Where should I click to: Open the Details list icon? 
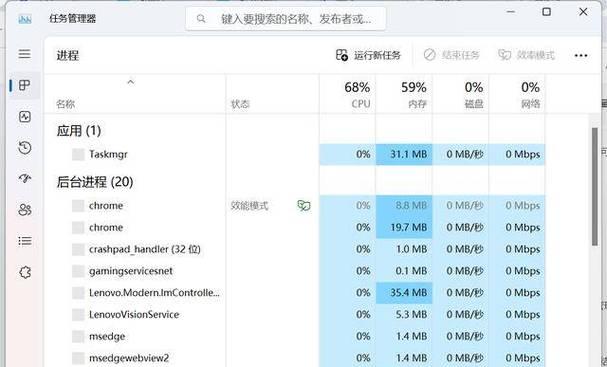[x=25, y=241]
